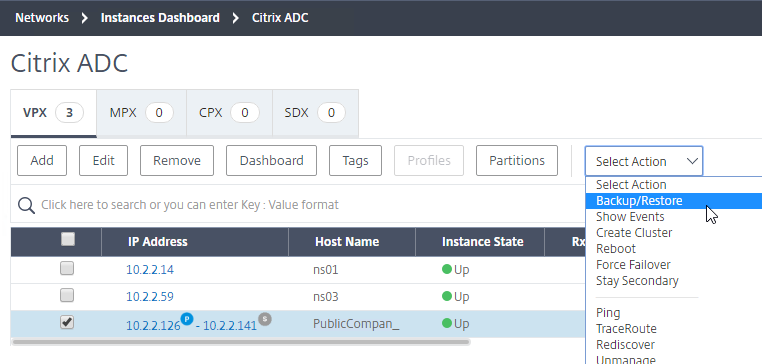Check the box for 10.2.2.14 row
The height and width of the screenshot is (364, 762).
click(67, 268)
